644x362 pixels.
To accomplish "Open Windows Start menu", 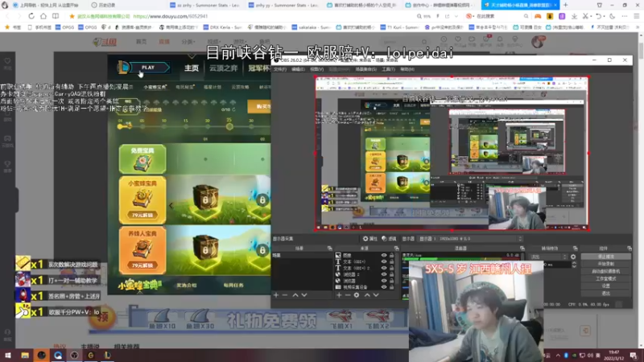I will coord(8,356).
